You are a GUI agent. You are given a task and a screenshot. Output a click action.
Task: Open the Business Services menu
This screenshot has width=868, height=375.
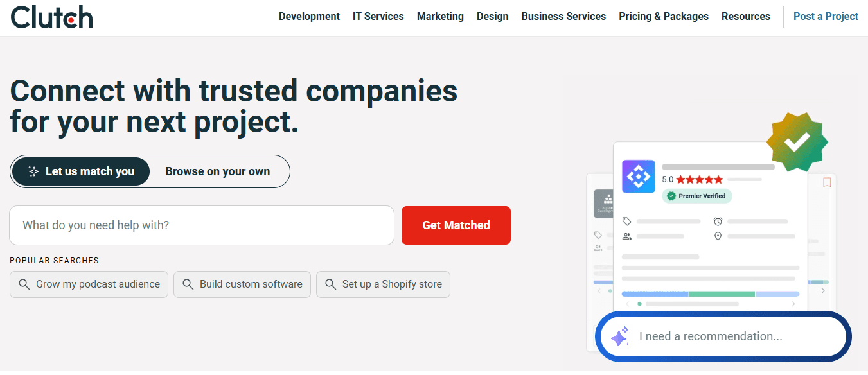(x=563, y=17)
